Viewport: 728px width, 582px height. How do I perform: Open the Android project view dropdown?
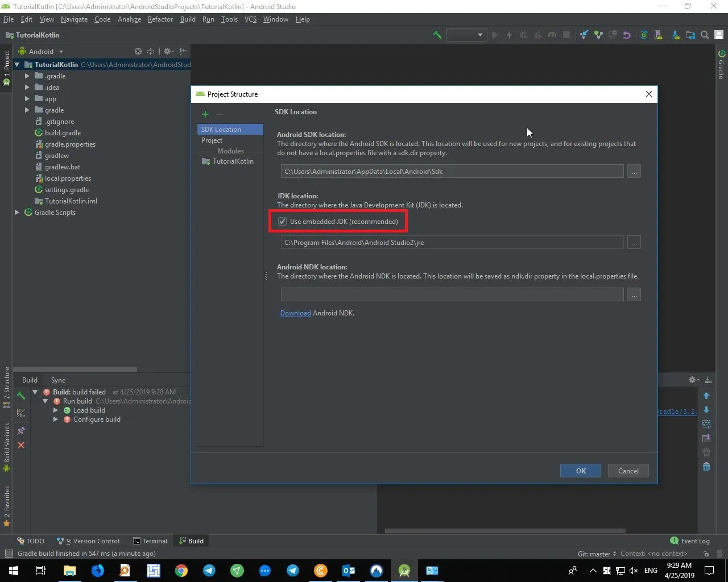[41, 51]
